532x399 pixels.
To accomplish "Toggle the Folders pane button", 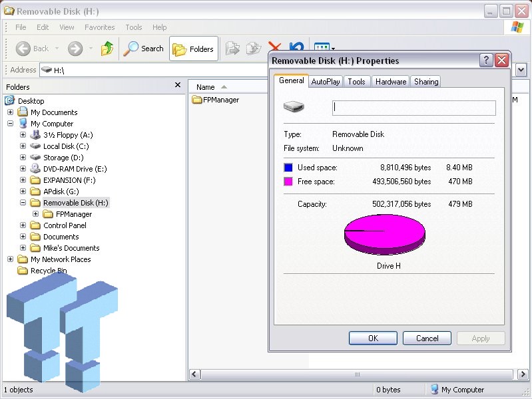I will click(193, 49).
